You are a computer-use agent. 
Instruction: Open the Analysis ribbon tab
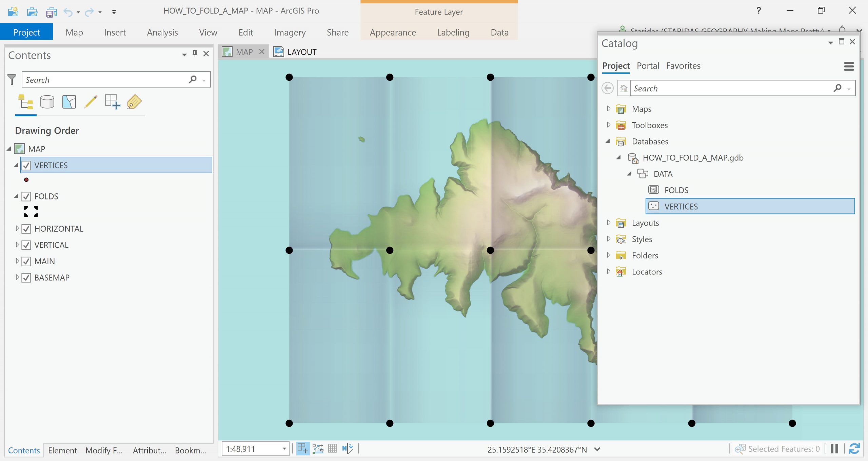tap(162, 33)
